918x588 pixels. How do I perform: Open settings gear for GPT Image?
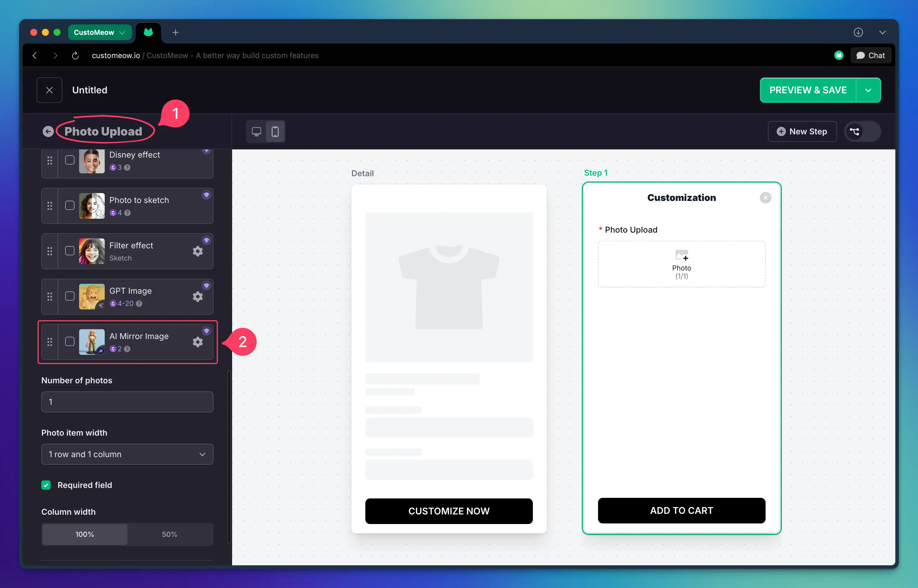(x=198, y=297)
